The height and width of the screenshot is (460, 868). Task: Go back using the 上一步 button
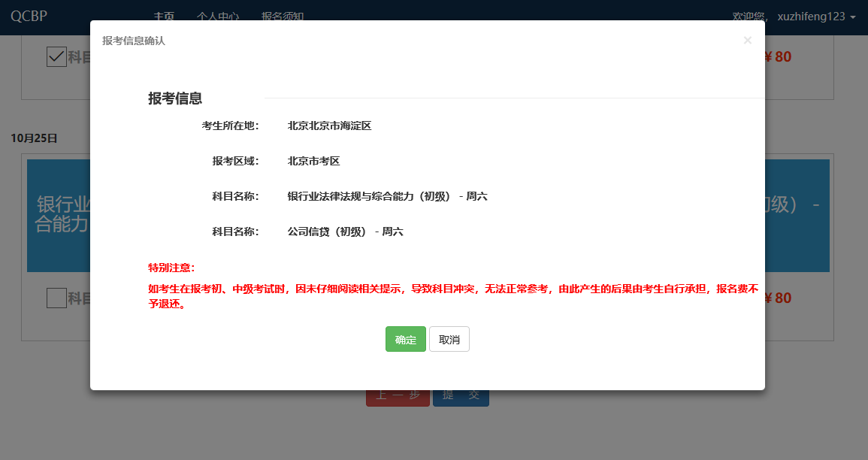(x=398, y=394)
